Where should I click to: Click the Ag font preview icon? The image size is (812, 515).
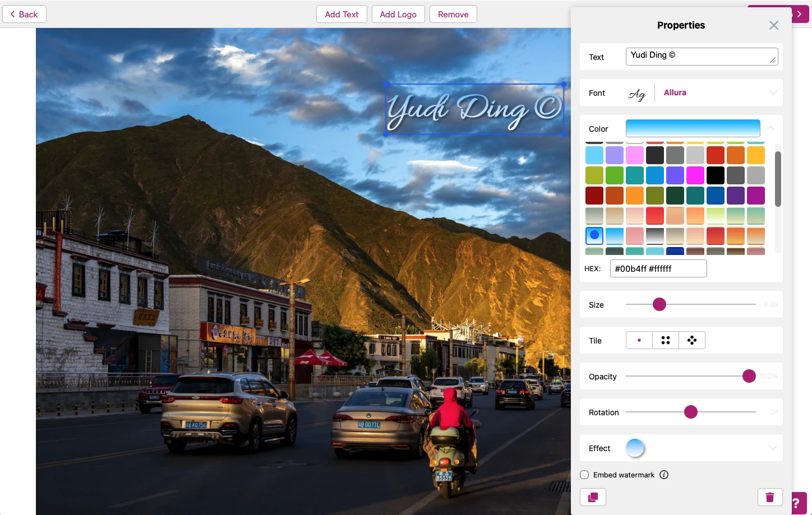(637, 94)
